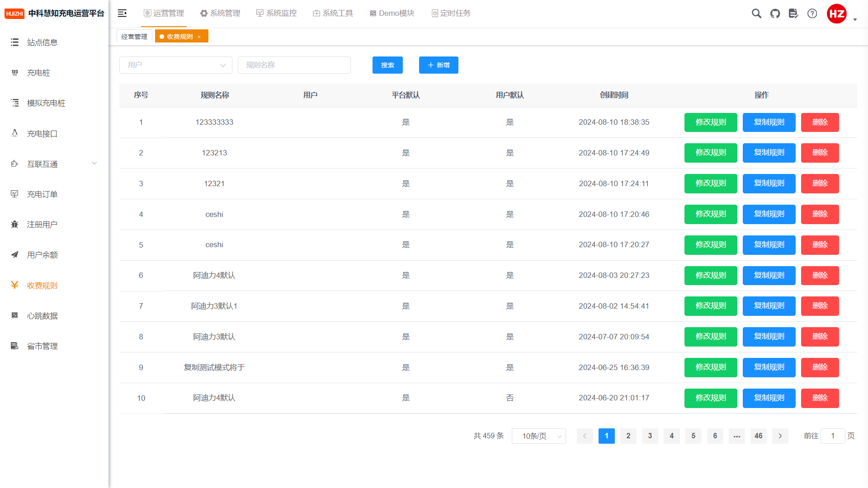Click the 注册用户 bug icon
The width and height of the screenshot is (868, 488).
[x=15, y=224]
